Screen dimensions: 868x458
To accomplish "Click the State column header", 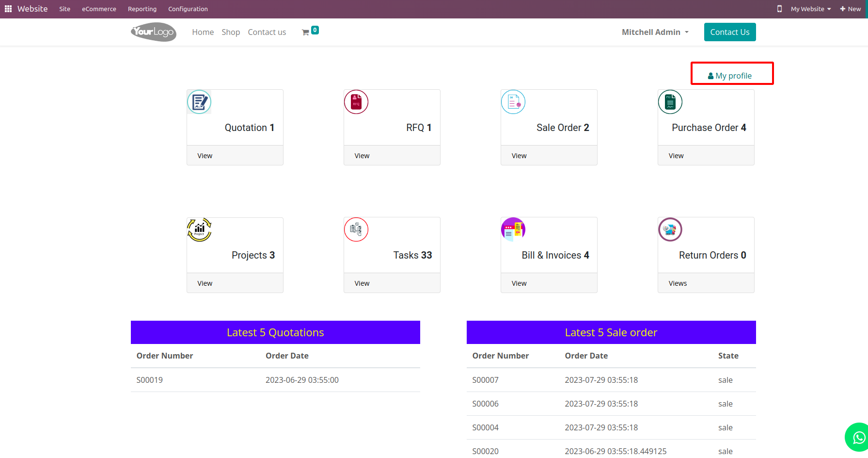I will tap(728, 356).
